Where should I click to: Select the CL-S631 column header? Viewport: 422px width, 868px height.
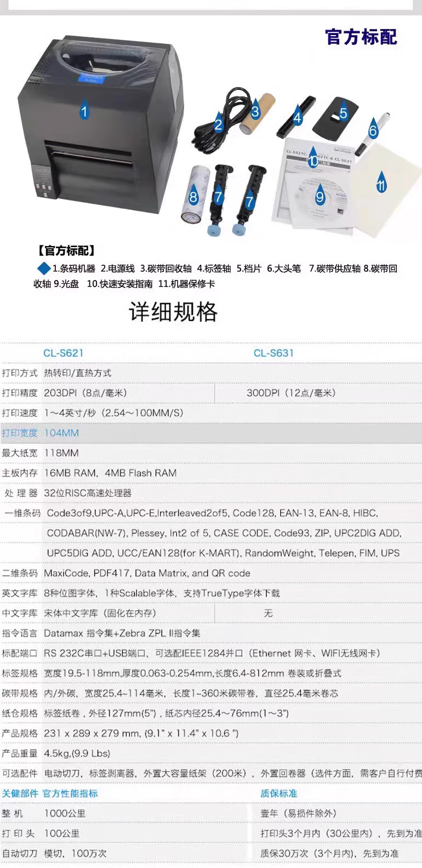(x=273, y=353)
